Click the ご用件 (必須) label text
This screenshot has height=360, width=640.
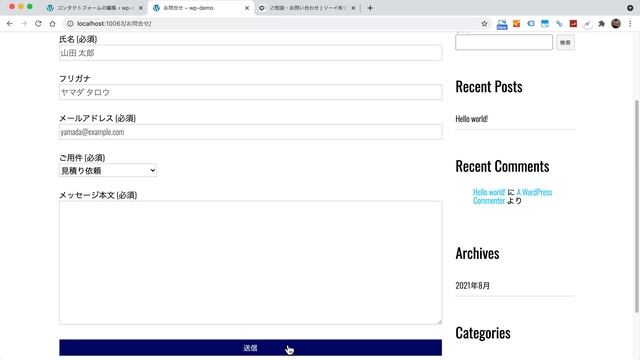82,158
